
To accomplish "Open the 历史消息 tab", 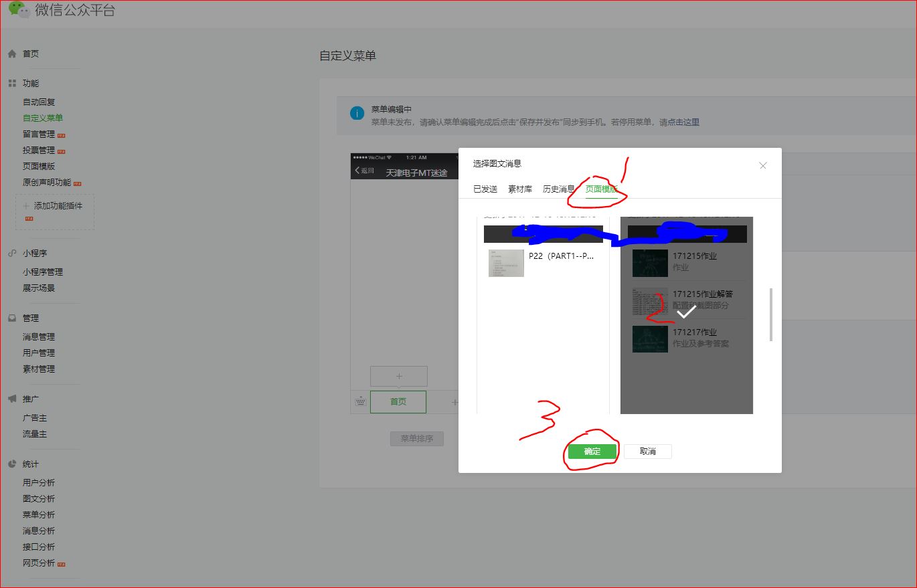I will [x=559, y=189].
